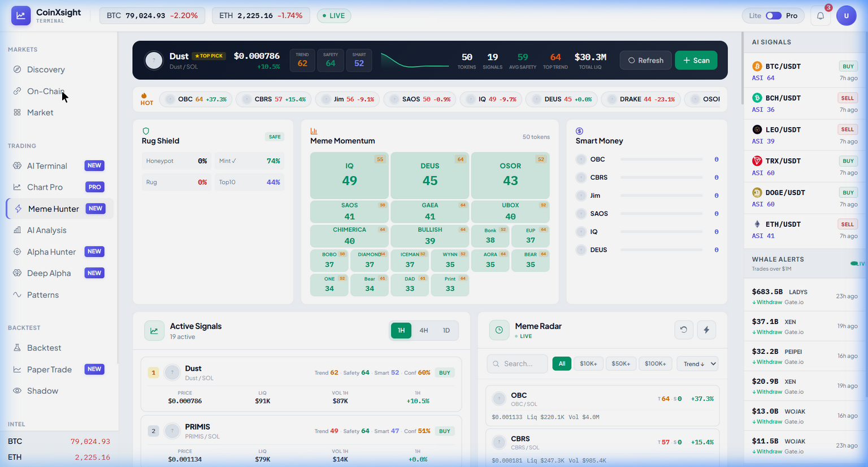Open the notifications bell
The height and width of the screenshot is (467, 868).
(x=821, y=16)
